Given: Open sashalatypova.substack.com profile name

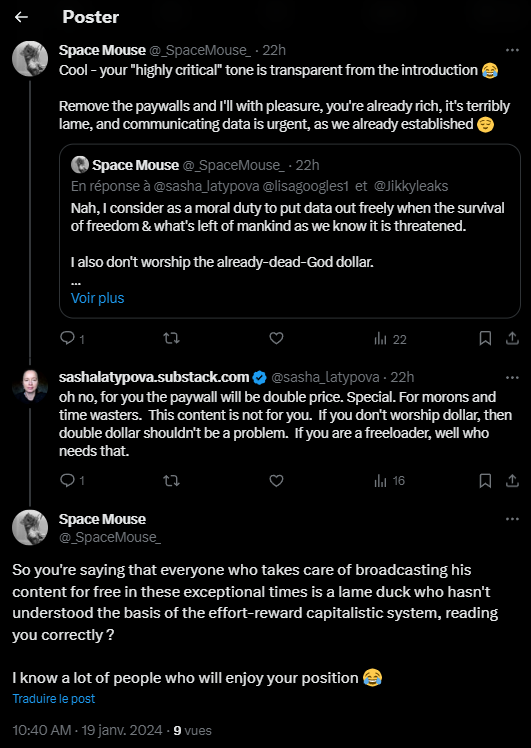Looking at the screenshot, I should [x=154, y=377].
